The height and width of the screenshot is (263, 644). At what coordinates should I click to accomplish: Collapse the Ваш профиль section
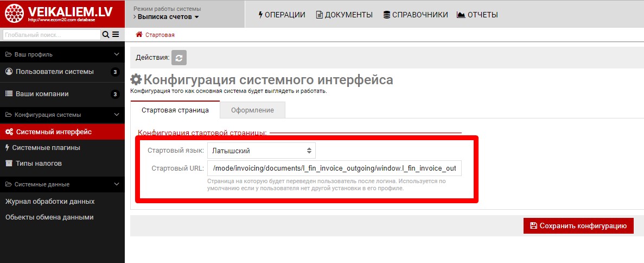[116, 54]
